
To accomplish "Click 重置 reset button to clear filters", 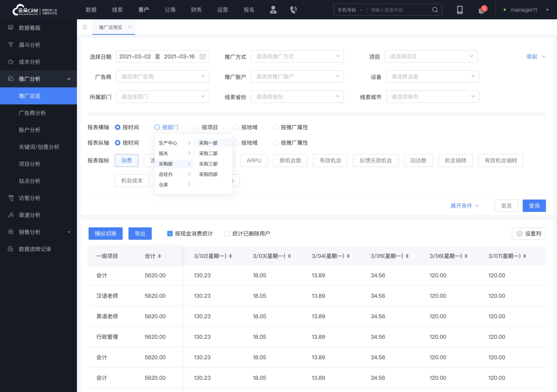I will (507, 206).
